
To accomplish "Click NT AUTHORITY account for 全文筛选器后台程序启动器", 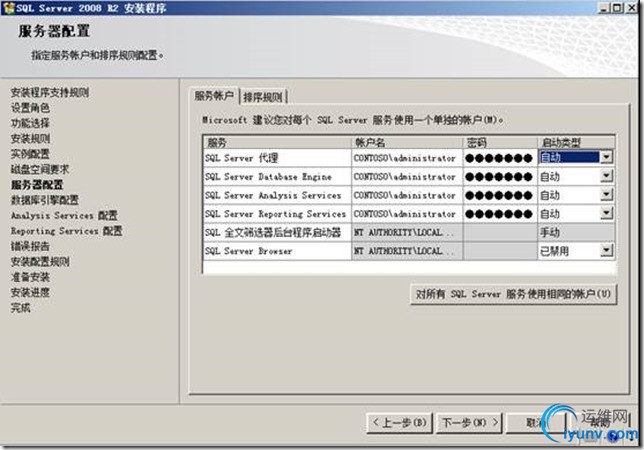I will point(407,232).
